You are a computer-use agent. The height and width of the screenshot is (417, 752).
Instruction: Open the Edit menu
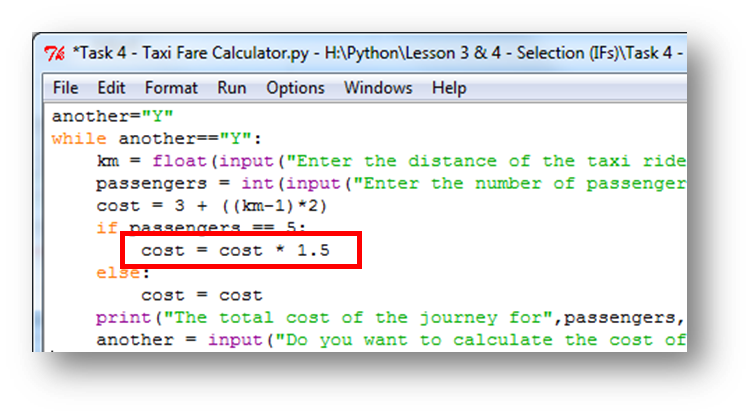pyautogui.click(x=111, y=88)
